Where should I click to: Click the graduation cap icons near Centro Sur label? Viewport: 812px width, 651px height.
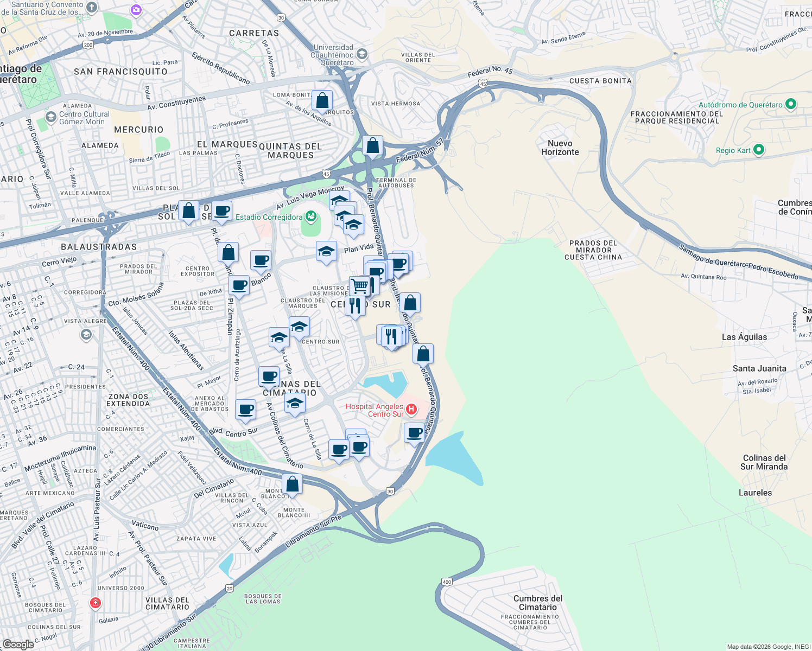click(299, 326)
